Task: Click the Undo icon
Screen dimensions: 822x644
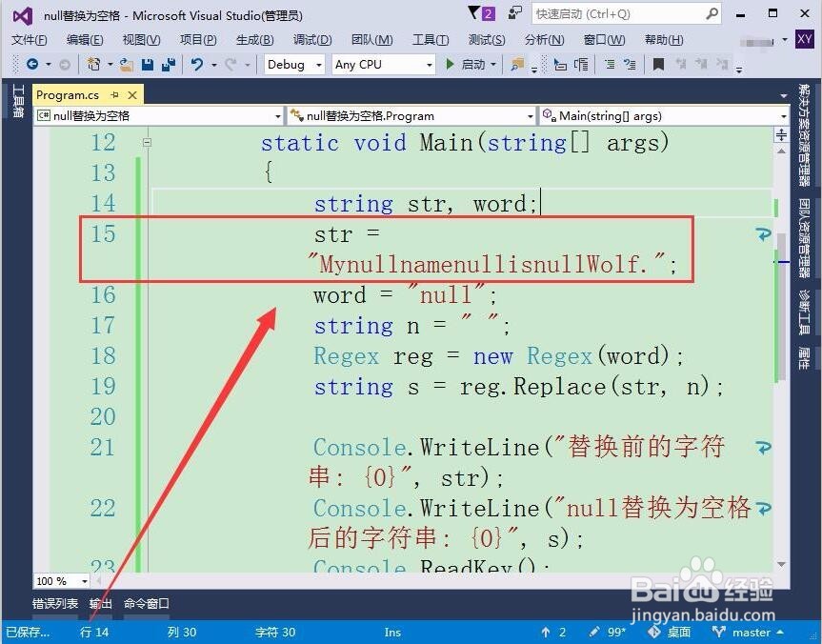Action: [x=197, y=64]
